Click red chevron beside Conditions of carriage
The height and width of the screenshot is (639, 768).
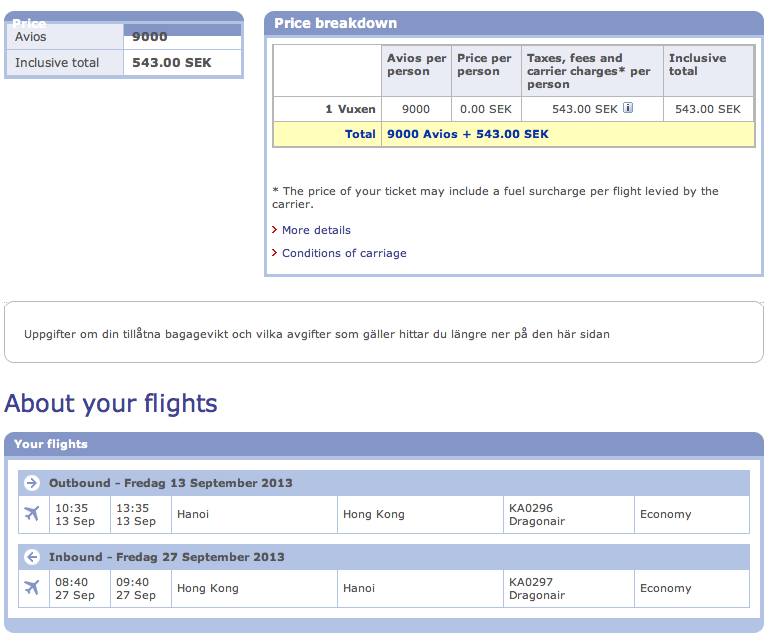click(275, 253)
